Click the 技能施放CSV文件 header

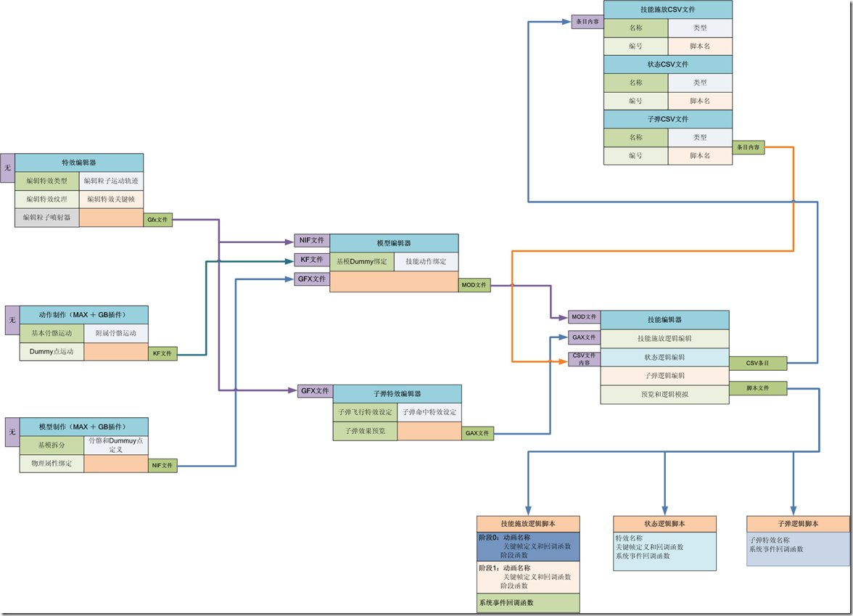click(668, 10)
